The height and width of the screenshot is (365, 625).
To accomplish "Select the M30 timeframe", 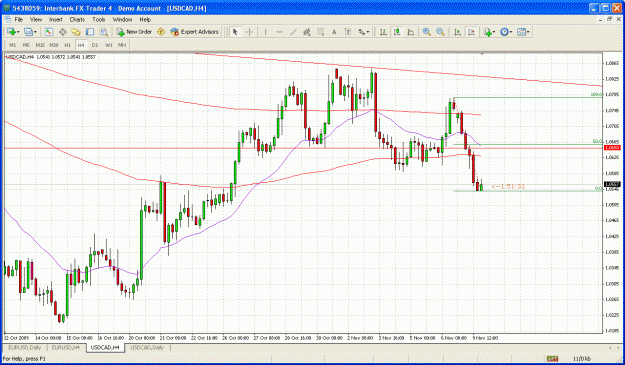I will [54, 45].
